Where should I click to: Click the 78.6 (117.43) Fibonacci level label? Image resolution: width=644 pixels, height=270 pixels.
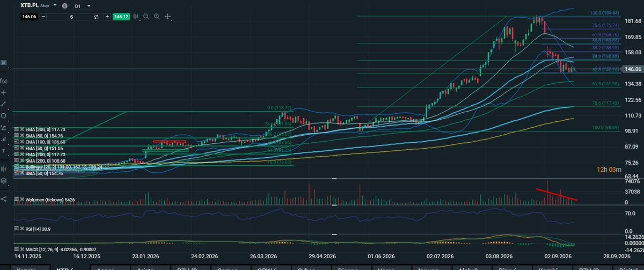click(x=604, y=103)
